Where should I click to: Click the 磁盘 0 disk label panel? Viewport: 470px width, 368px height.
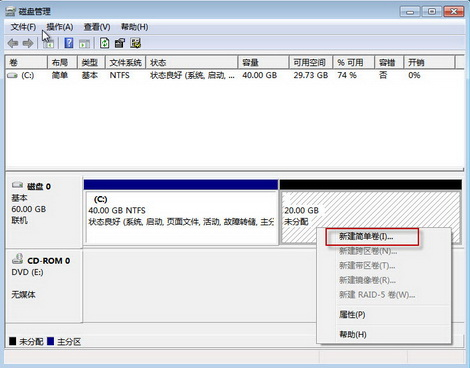[44, 212]
